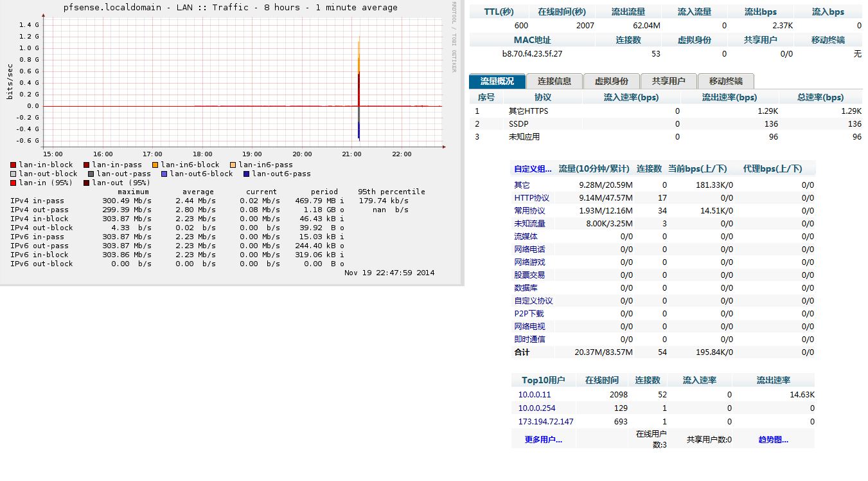Open the 流媒体 group
This screenshot has width=868, height=481.
point(526,237)
